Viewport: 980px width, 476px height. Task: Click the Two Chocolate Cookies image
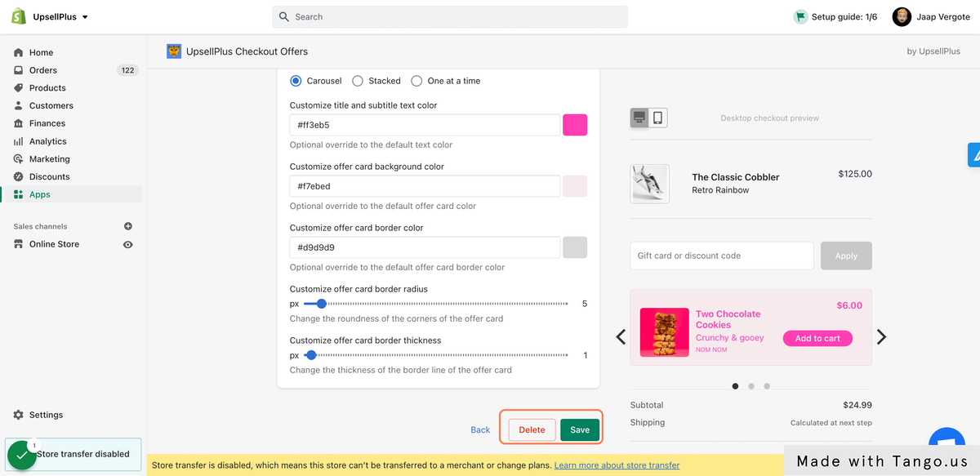[664, 331]
